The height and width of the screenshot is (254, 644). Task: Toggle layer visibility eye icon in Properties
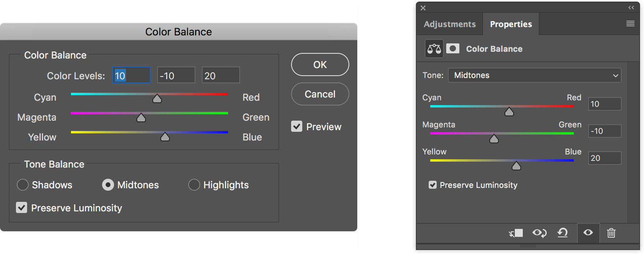[588, 233]
